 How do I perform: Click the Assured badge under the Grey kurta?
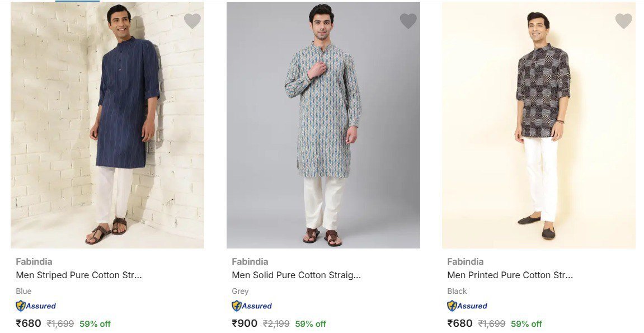coord(252,306)
